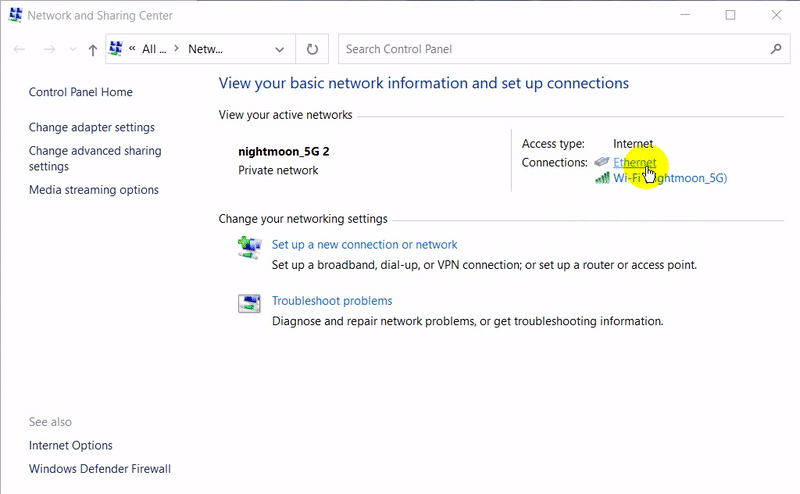Click the search magnifier icon
The height and width of the screenshot is (494, 800).
(776, 49)
